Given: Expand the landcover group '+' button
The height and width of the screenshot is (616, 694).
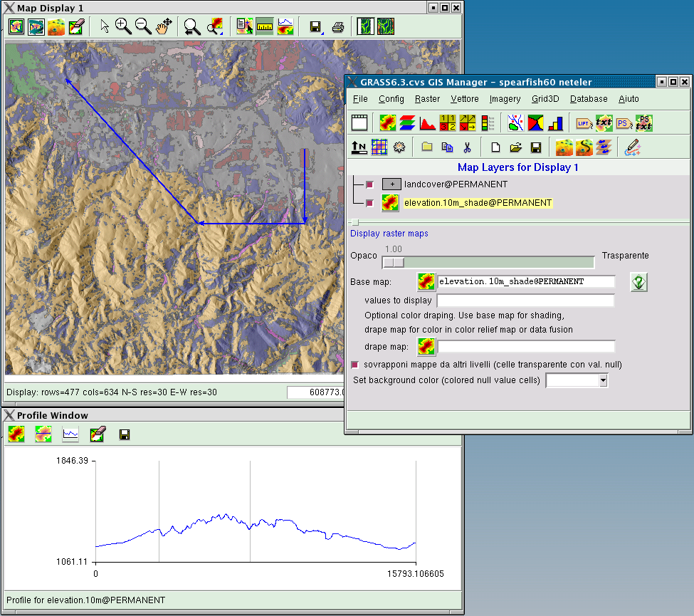Looking at the screenshot, I should 391,184.
